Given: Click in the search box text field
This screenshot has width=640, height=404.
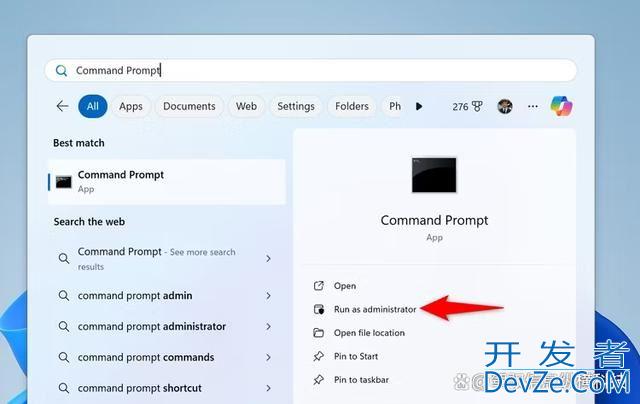Looking at the screenshot, I should (x=310, y=71).
